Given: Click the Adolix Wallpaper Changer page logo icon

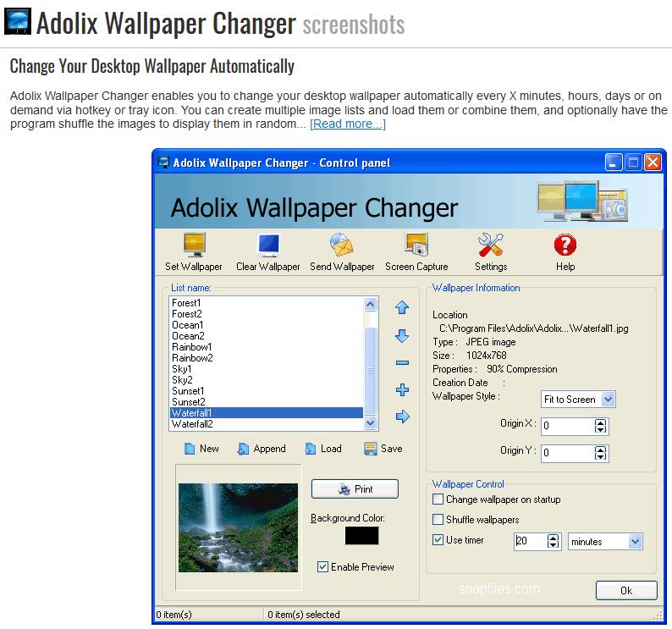Looking at the screenshot, I should point(18,21).
